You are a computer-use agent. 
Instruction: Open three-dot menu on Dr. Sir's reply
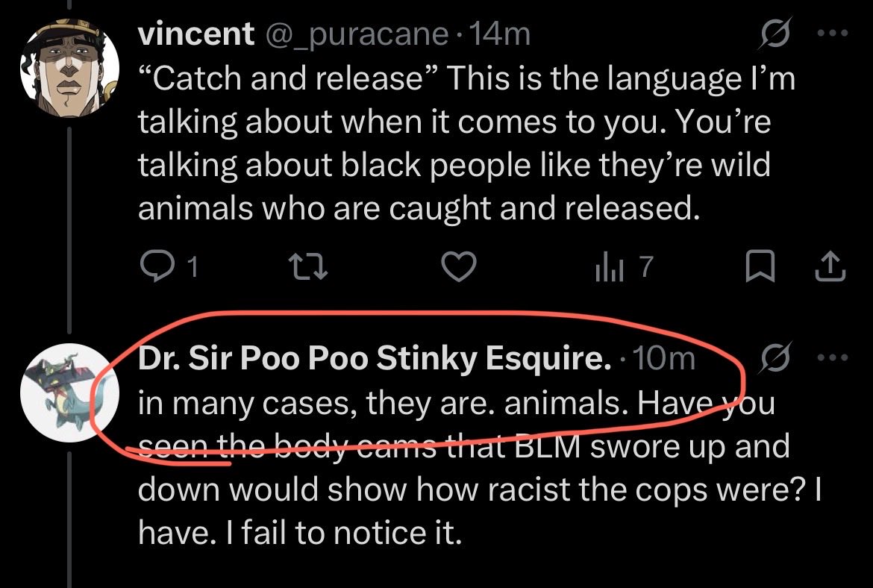pos(833,357)
